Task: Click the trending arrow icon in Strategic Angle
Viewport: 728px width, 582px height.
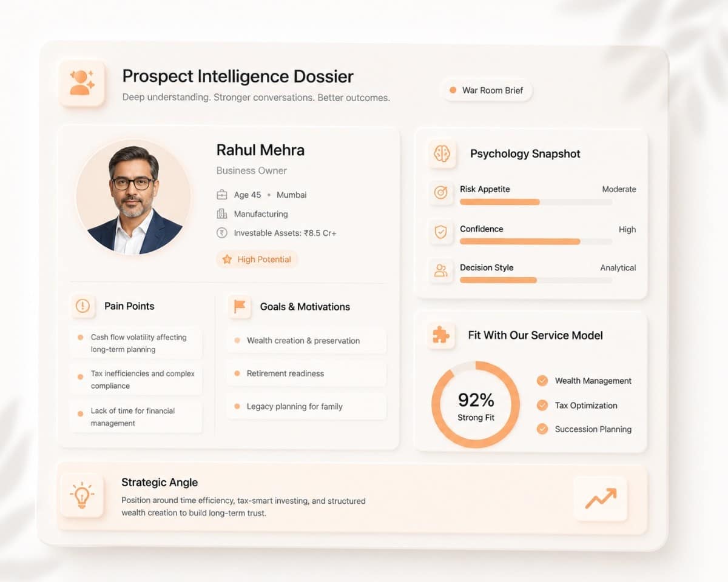Action: (x=601, y=498)
